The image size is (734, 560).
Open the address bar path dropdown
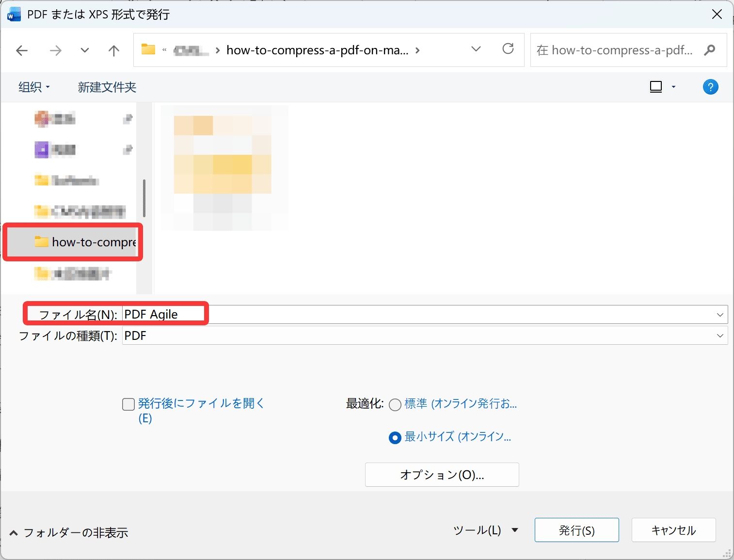click(x=476, y=49)
